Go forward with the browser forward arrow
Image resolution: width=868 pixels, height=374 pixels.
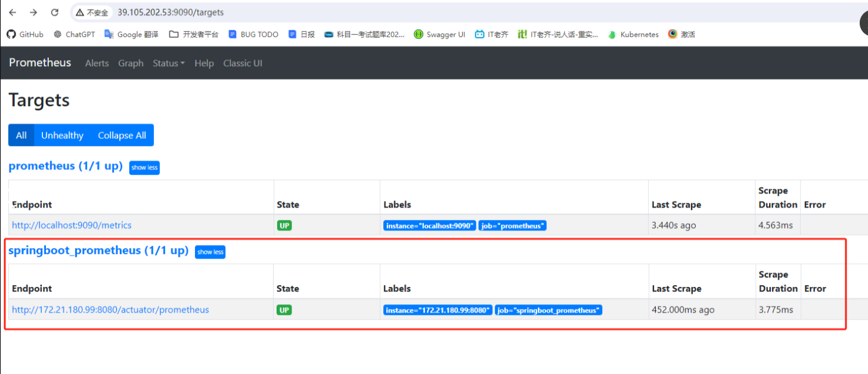[x=33, y=13]
